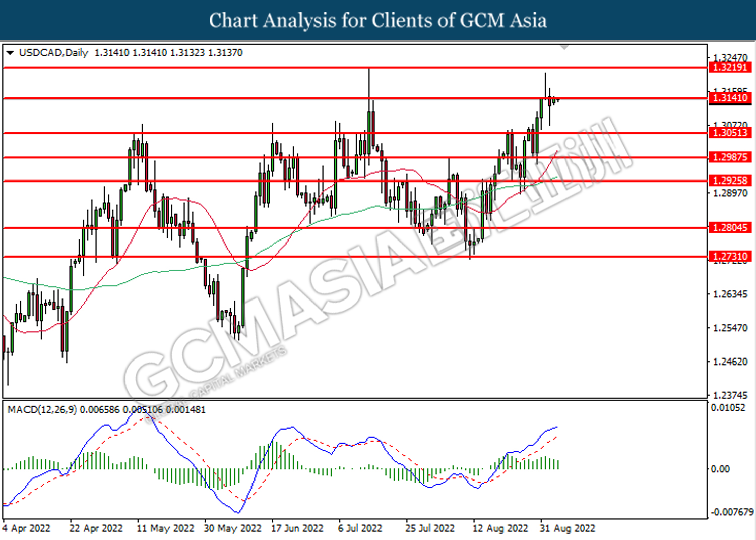The height and width of the screenshot is (540, 756).
Task: Click the 1.24620 axis price value
Action: pos(730,362)
